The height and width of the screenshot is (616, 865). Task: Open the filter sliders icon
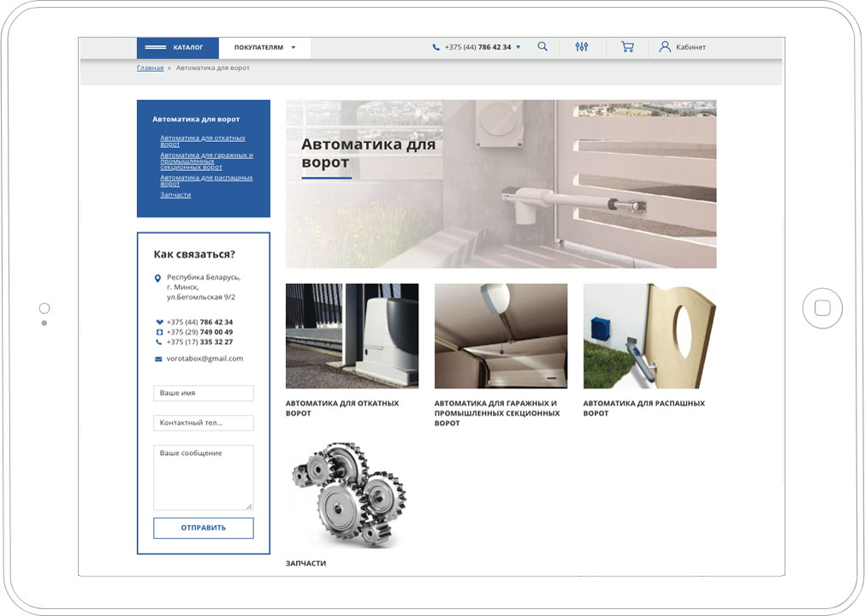(582, 47)
